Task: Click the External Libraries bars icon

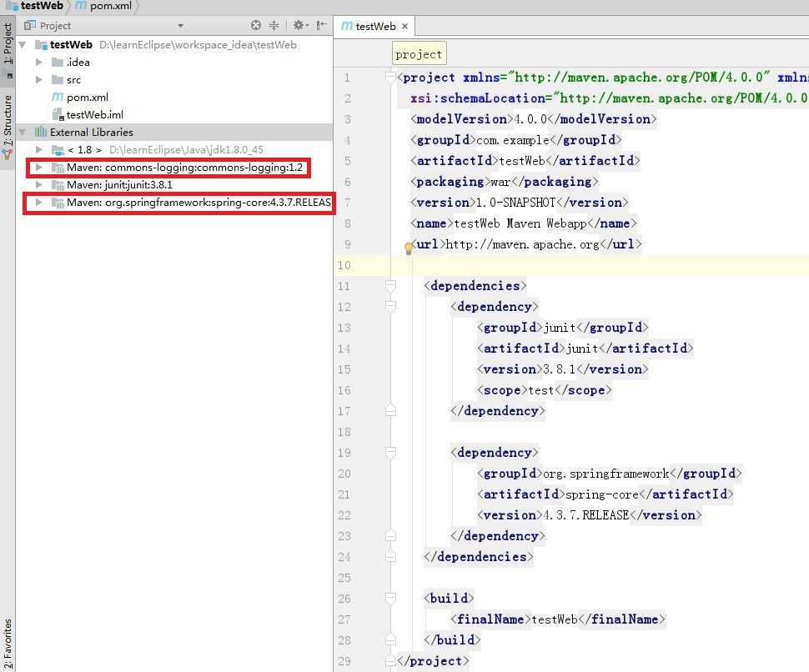Action: [x=40, y=132]
